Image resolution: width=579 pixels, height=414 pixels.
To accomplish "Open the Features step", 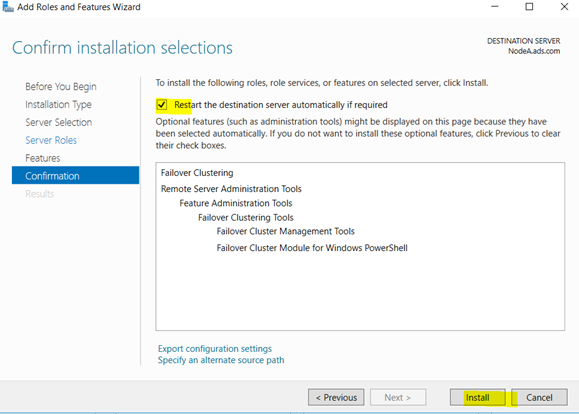I will [x=43, y=158].
